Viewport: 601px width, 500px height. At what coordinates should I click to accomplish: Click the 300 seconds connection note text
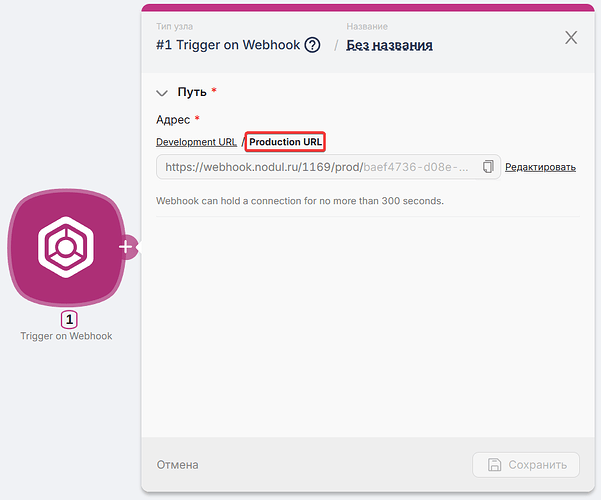click(300, 201)
